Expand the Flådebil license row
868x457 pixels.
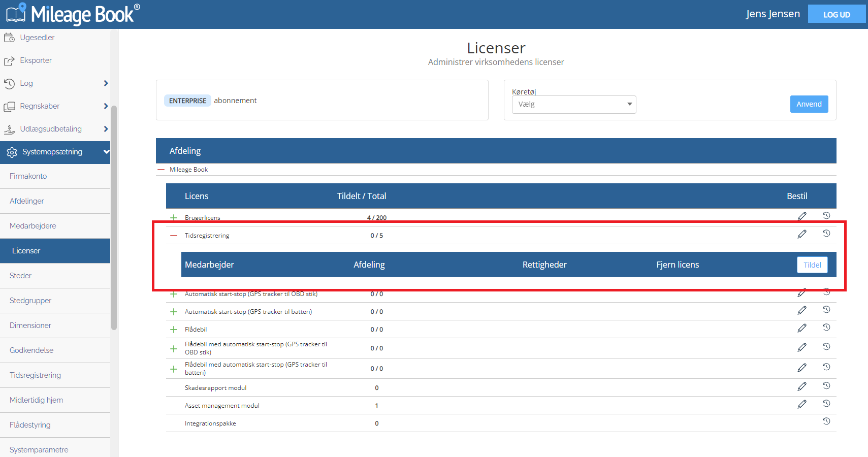[174, 330]
